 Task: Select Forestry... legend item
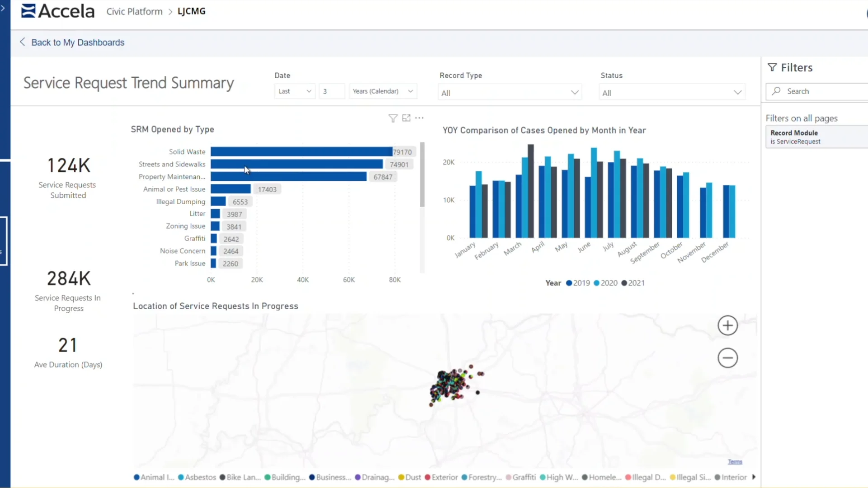tap(481, 477)
